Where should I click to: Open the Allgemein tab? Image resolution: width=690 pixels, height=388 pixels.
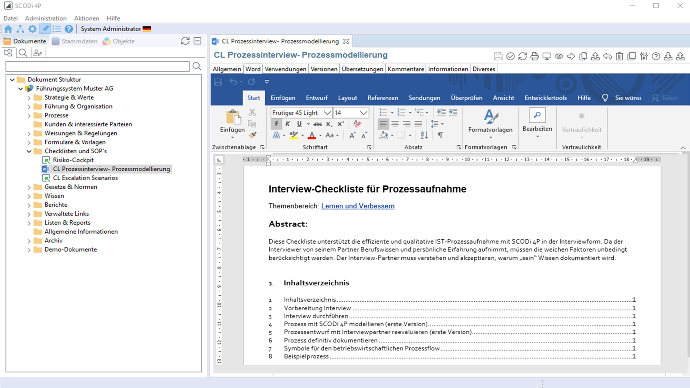(227, 69)
